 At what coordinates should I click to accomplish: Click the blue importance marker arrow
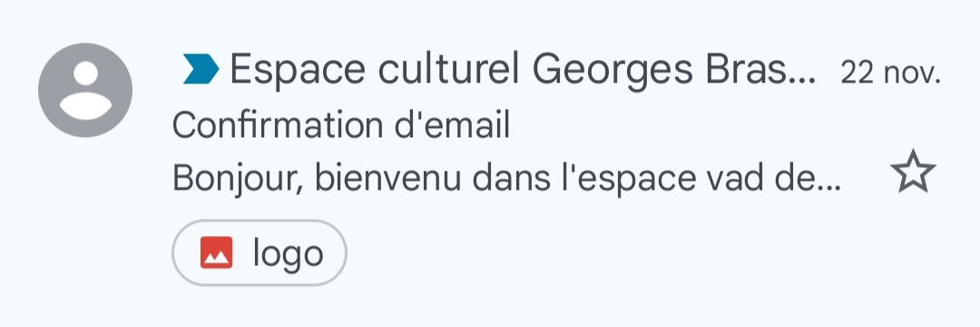tap(201, 69)
